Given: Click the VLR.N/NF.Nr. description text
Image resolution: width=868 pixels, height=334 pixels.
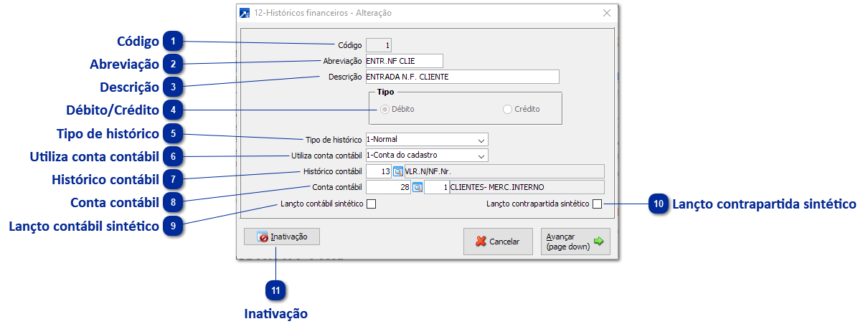Looking at the screenshot, I should pos(428,172).
